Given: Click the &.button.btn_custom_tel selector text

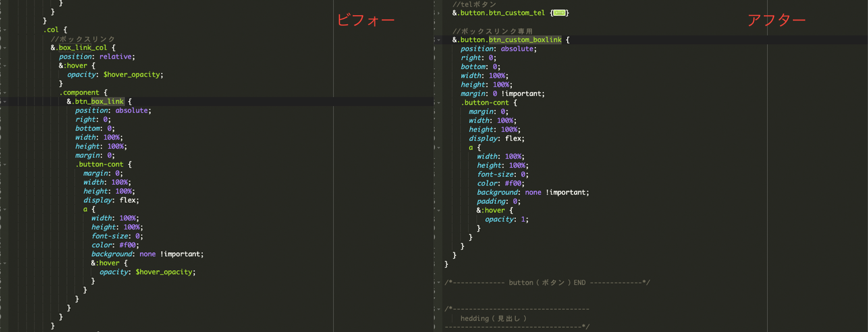Looking at the screenshot, I should [498, 13].
